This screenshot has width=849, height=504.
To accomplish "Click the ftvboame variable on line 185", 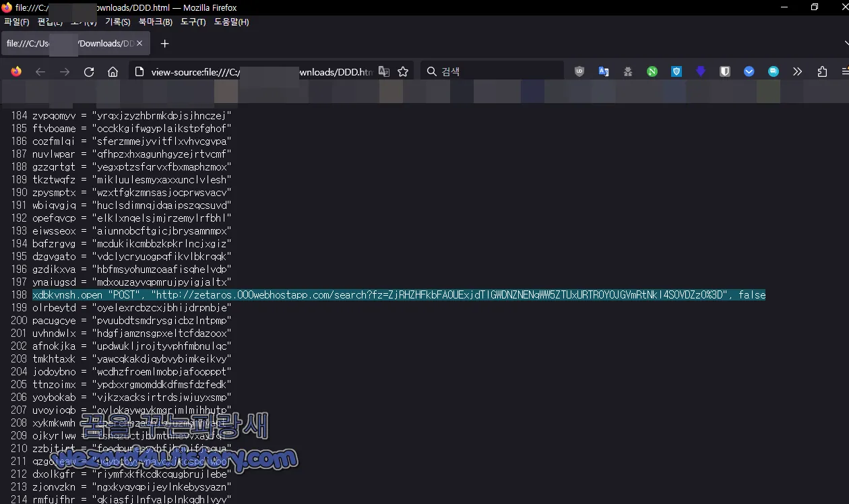I will (x=55, y=128).
